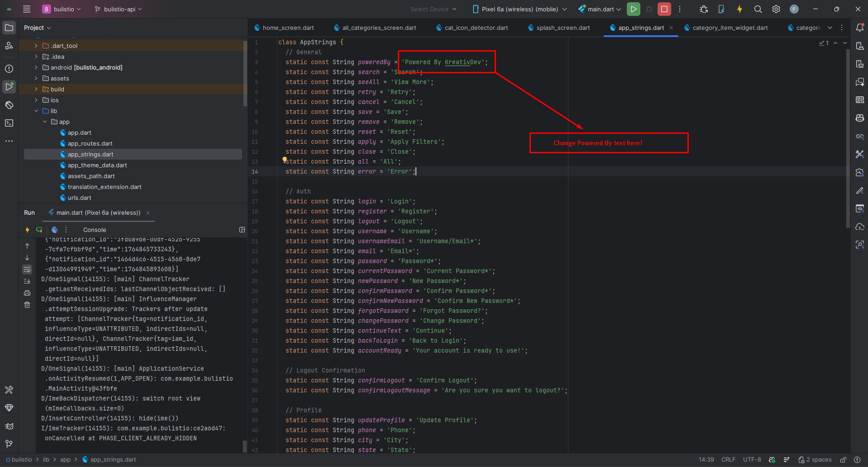The image size is (868, 467).
Task: Click the 14:39 cursor position indicator
Action: (x=706, y=459)
